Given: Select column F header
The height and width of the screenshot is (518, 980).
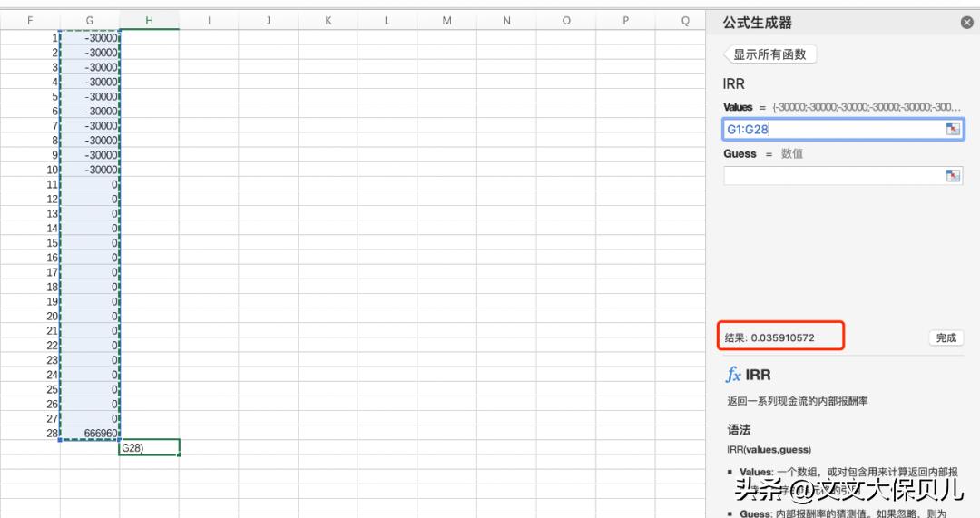Looking at the screenshot, I should coord(30,21).
